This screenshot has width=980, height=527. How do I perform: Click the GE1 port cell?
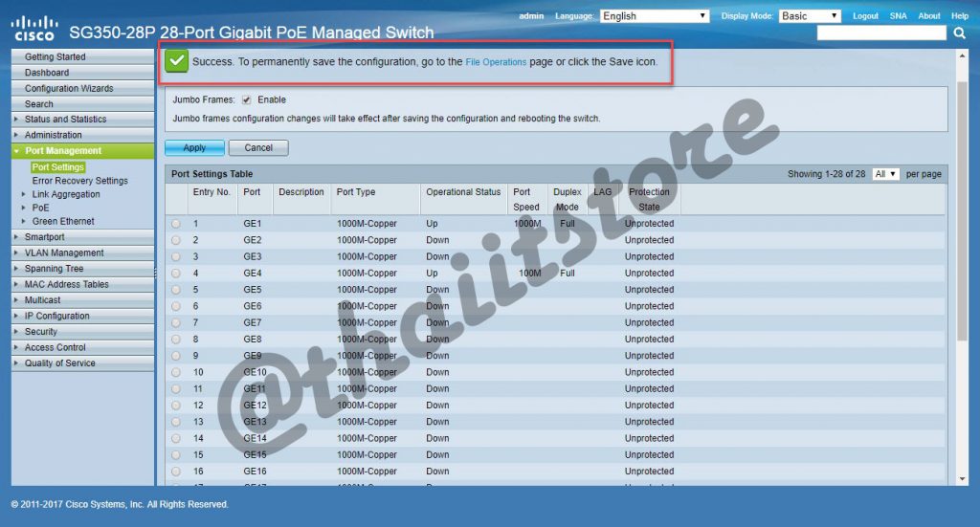point(253,224)
